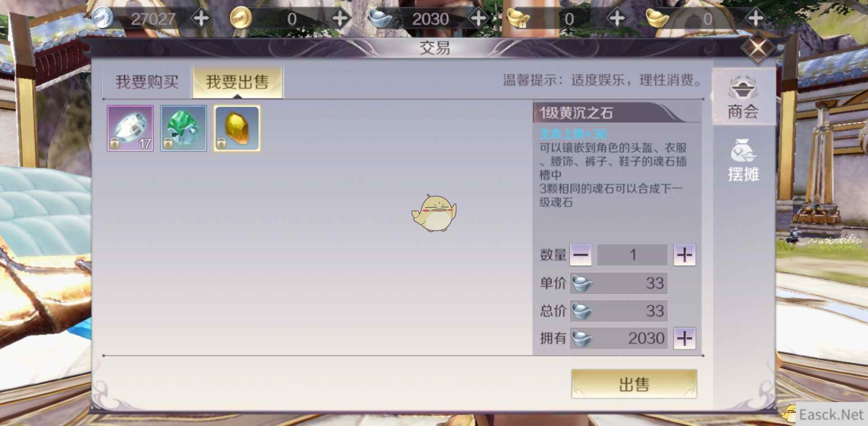Select the yellow soul stone item

point(237,128)
